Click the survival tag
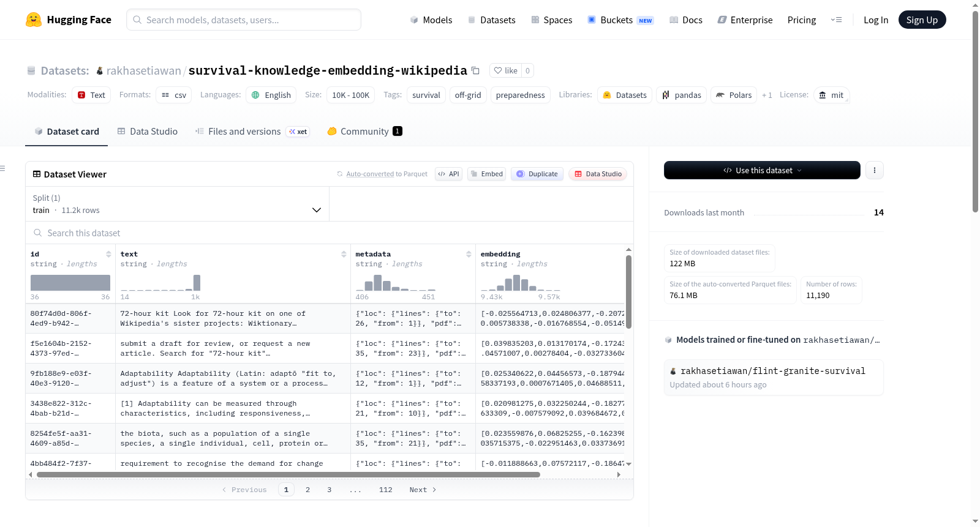Viewport: 980px width, 527px height. tap(426, 95)
